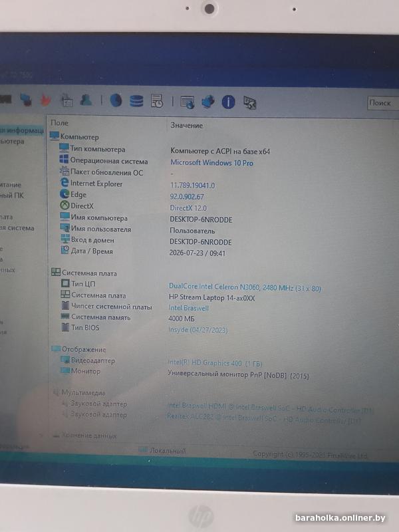
Task: Click the Значение column header
Action: pos(187,125)
